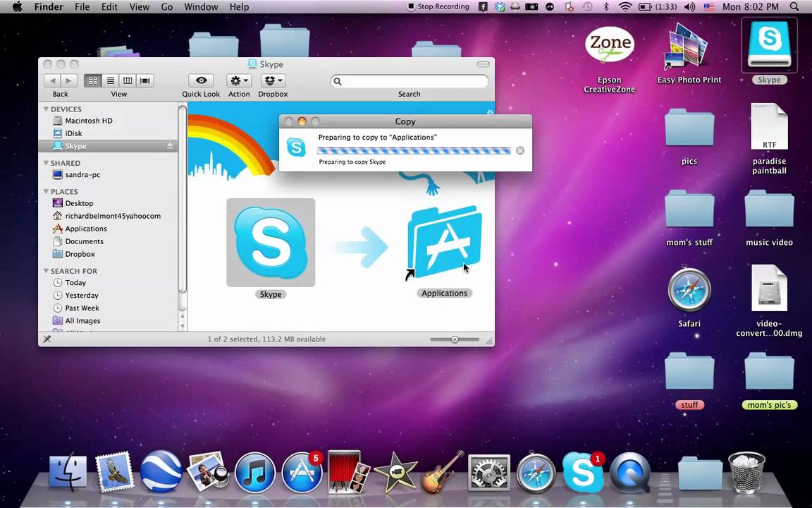This screenshot has width=812, height=508.
Task: Open App Store in the Dock
Action: [302, 473]
